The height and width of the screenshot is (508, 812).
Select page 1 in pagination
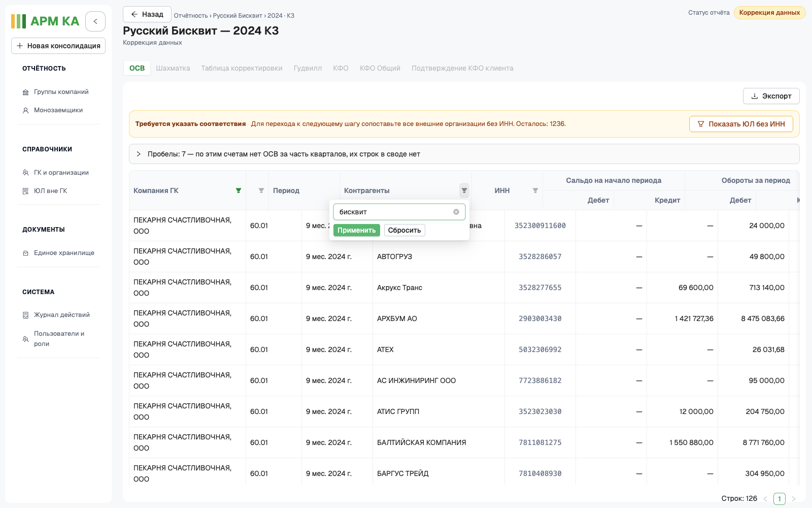(x=780, y=499)
